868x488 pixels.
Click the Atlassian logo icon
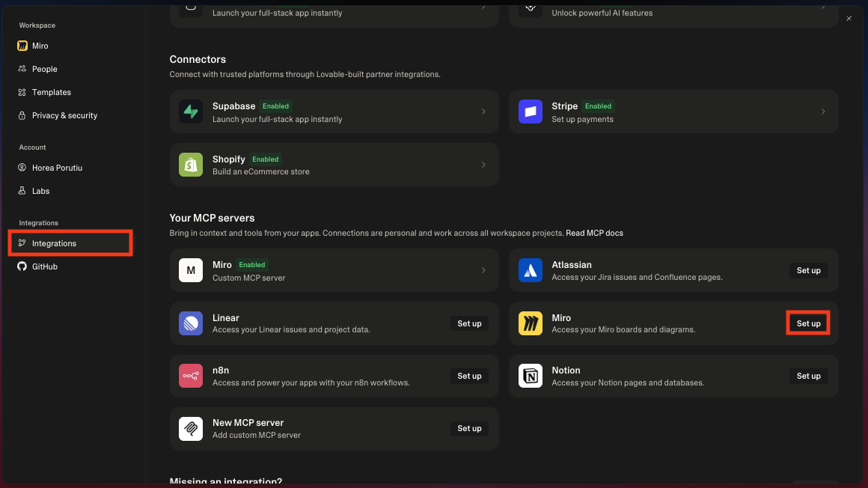[x=531, y=270]
